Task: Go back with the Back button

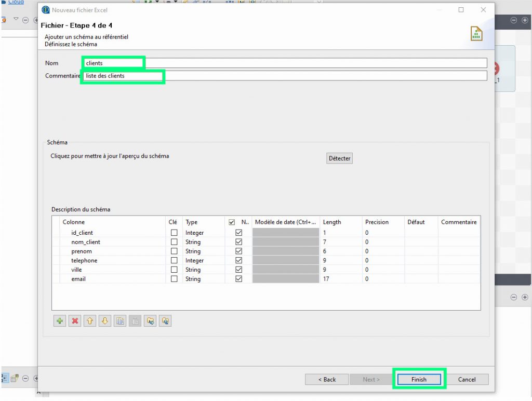Action: [327, 379]
